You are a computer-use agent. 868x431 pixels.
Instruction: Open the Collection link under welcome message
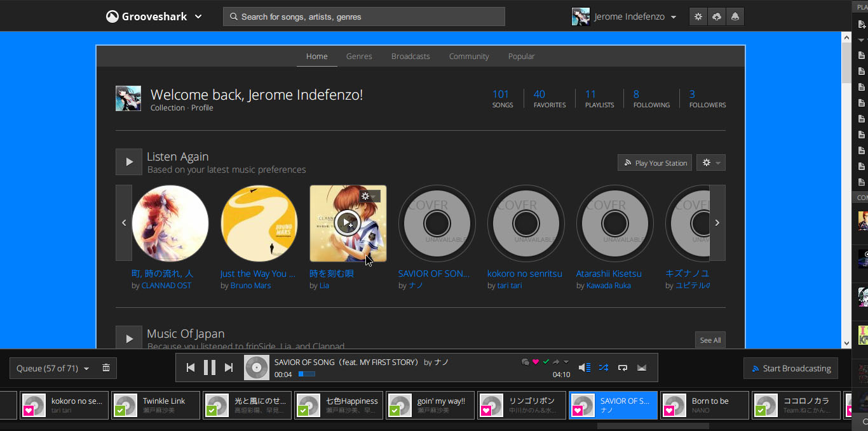click(x=168, y=108)
